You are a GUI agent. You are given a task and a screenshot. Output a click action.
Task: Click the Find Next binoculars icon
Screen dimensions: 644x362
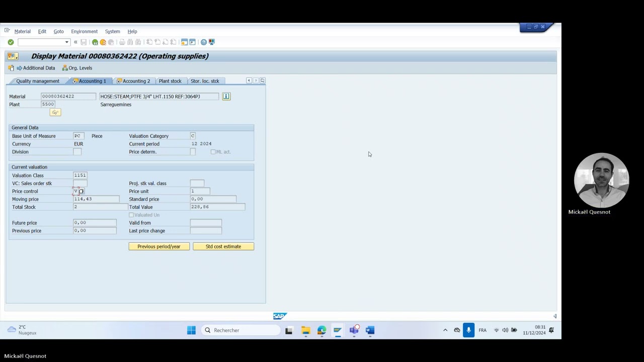click(x=138, y=42)
